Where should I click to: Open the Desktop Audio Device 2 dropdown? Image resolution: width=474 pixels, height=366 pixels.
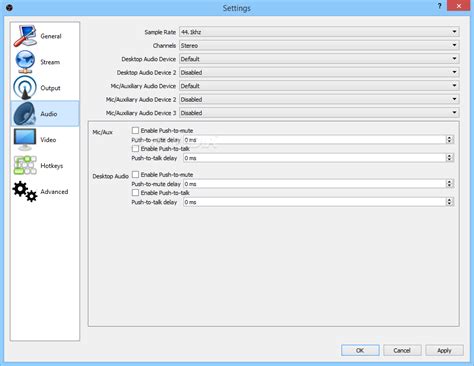click(319, 72)
